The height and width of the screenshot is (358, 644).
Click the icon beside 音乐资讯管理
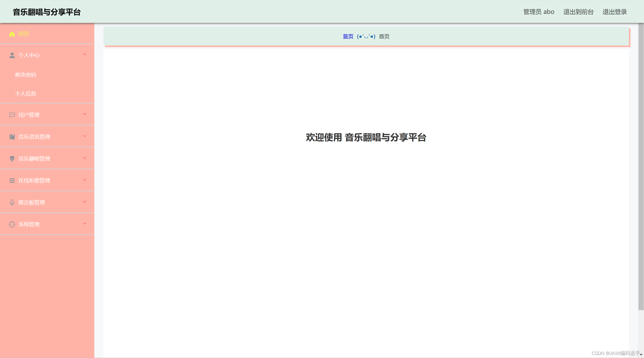click(x=12, y=137)
